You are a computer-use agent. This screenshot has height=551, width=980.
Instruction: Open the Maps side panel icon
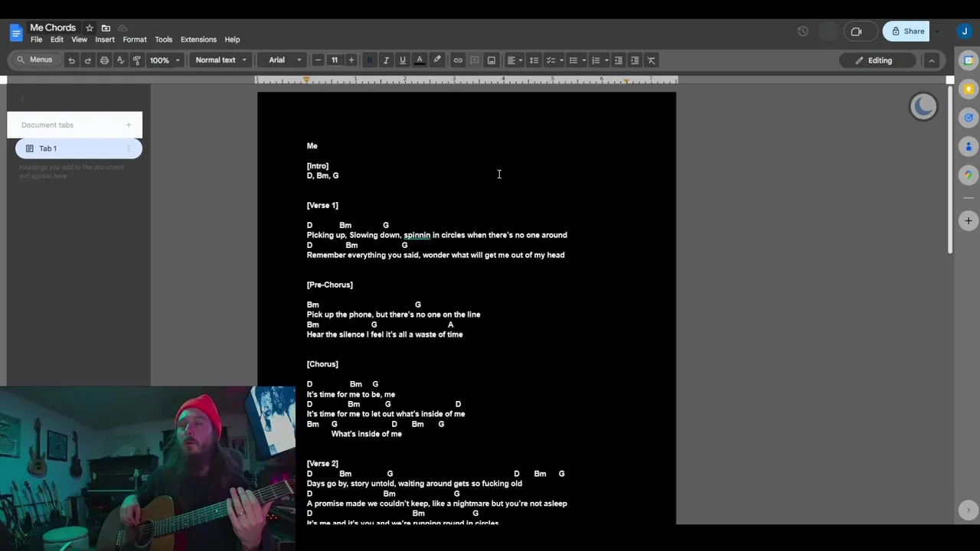968,174
